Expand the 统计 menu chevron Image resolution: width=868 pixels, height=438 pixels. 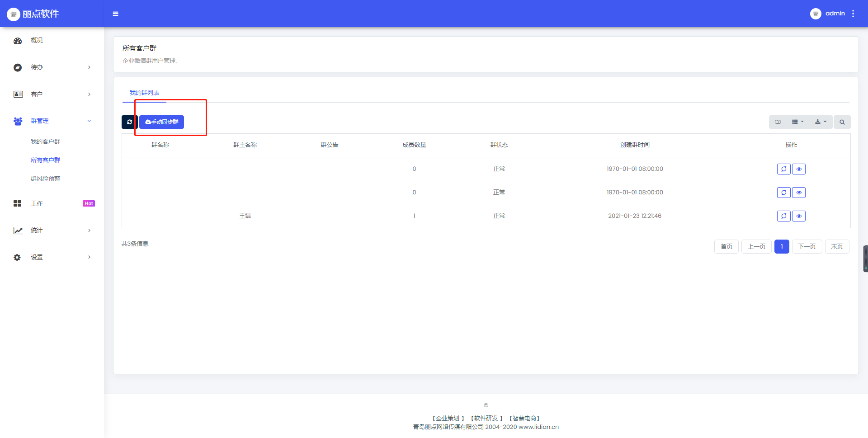coord(89,231)
